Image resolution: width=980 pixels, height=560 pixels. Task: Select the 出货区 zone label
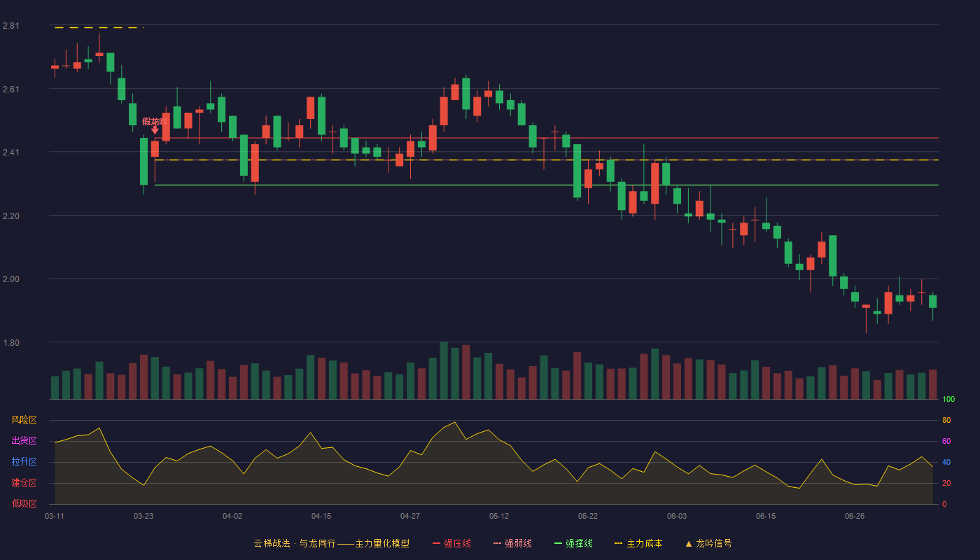click(24, 441)
